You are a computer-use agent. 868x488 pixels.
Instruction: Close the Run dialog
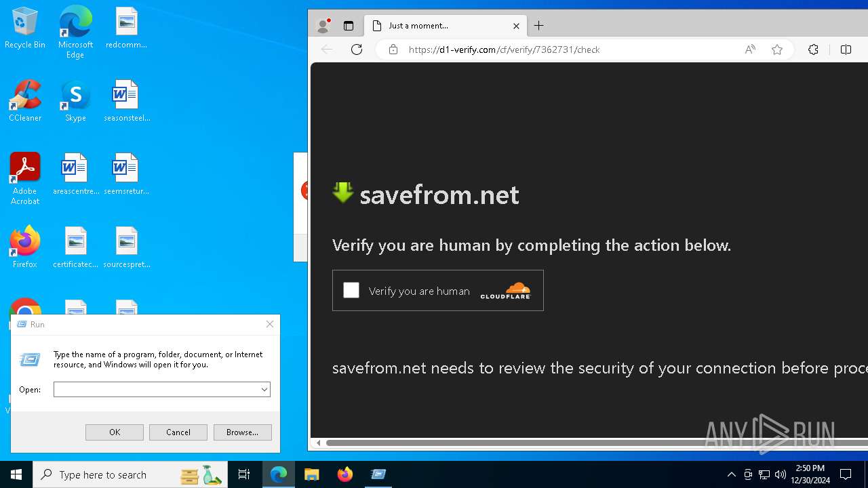[x=270, y=324]
